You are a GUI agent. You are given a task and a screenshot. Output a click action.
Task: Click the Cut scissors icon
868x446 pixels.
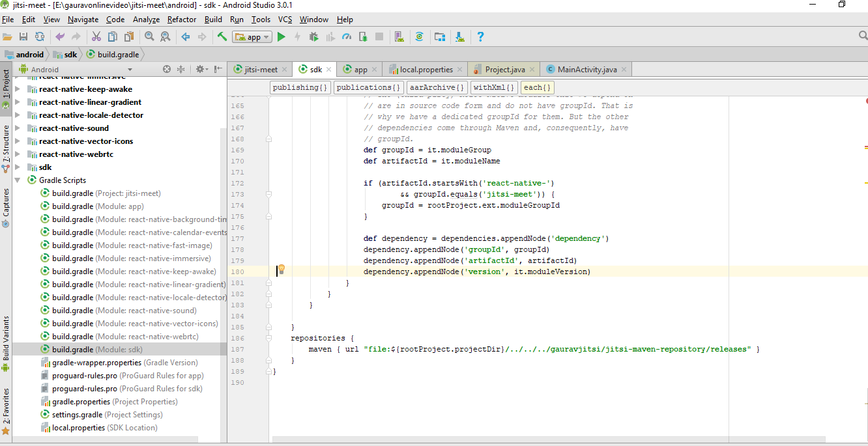tap(96, 37)
